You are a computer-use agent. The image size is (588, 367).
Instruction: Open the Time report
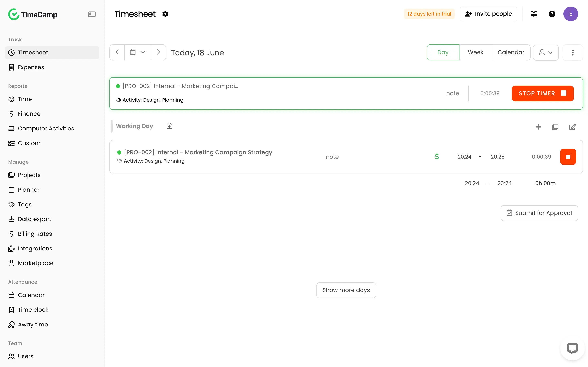pyautogui.click(x=52, y=99)
